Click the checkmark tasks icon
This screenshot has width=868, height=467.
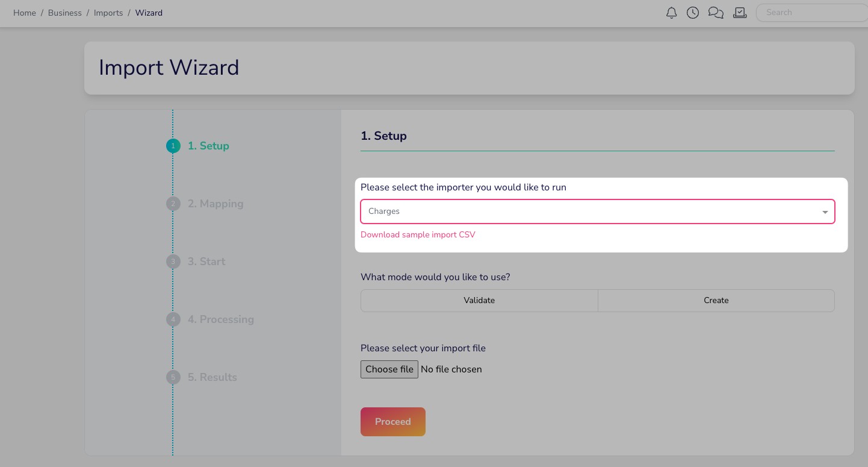pos(740,13)
